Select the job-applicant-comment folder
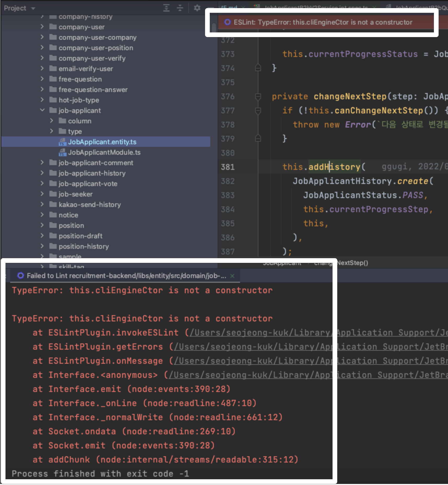Screen dimensions: 448x485 click(x=96, y=163)
